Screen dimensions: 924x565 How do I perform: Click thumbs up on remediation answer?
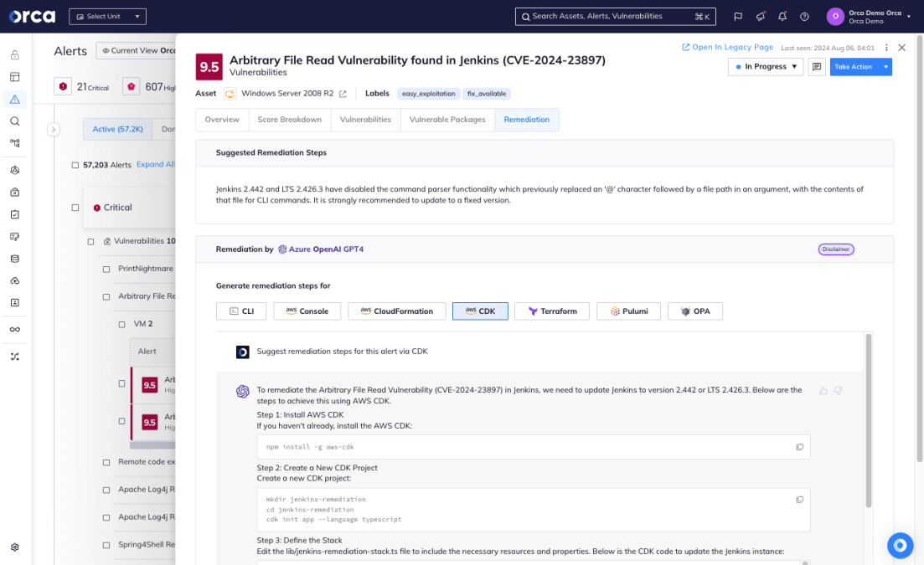click(823, 391)
